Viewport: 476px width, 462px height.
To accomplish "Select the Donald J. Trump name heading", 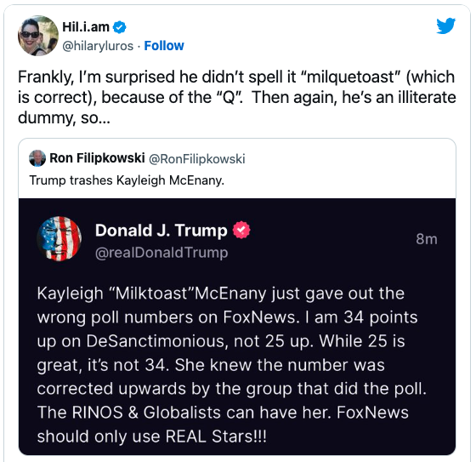I will tap(161, 230).
